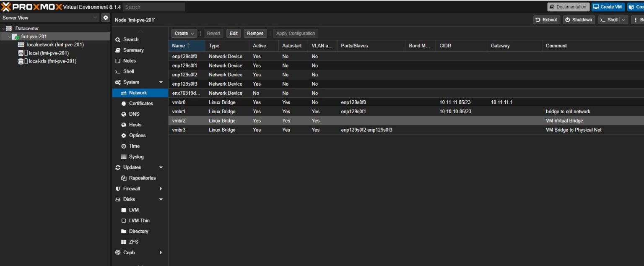Collapse the System section in sidebar
The width and height of the screenshot is (644, 266).
point(161,82)
